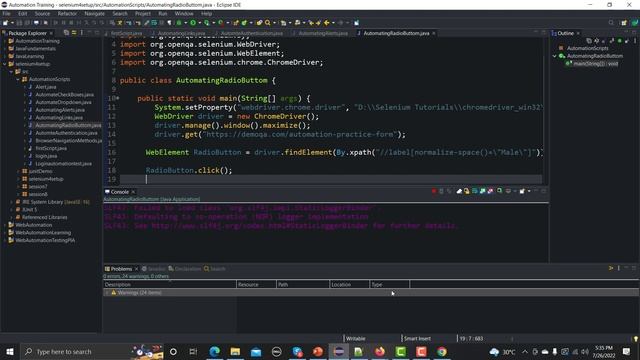Click the green Run button in toolbar
This screenshot has width=640, height=360.
(x=193, y=23)
